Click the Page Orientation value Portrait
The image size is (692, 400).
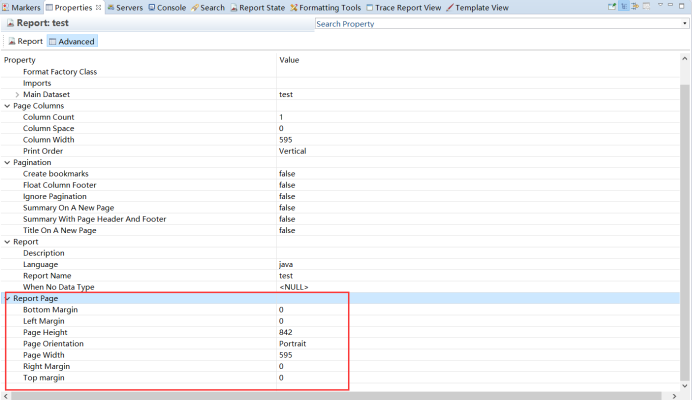(x=293, y=343)
